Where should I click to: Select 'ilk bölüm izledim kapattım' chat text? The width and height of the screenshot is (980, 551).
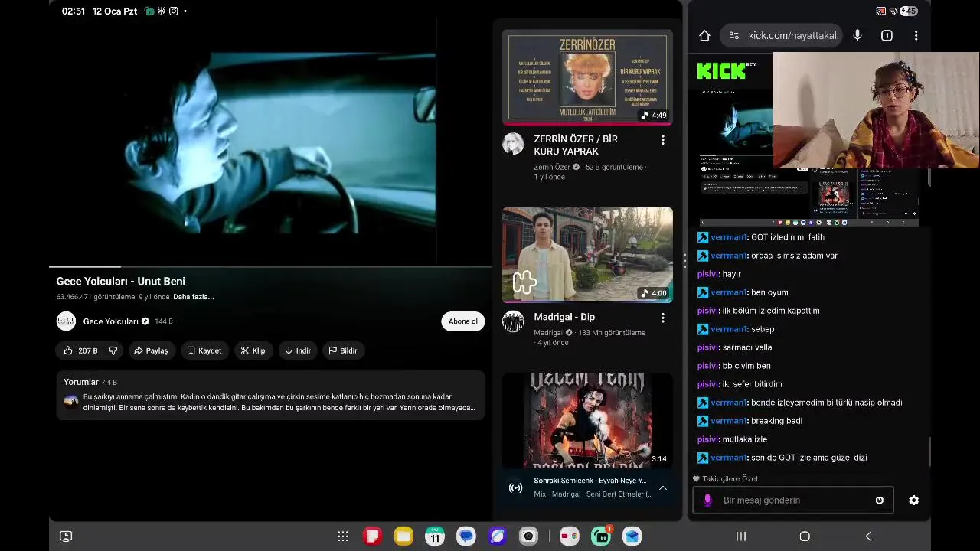click(x=771, y=311)
